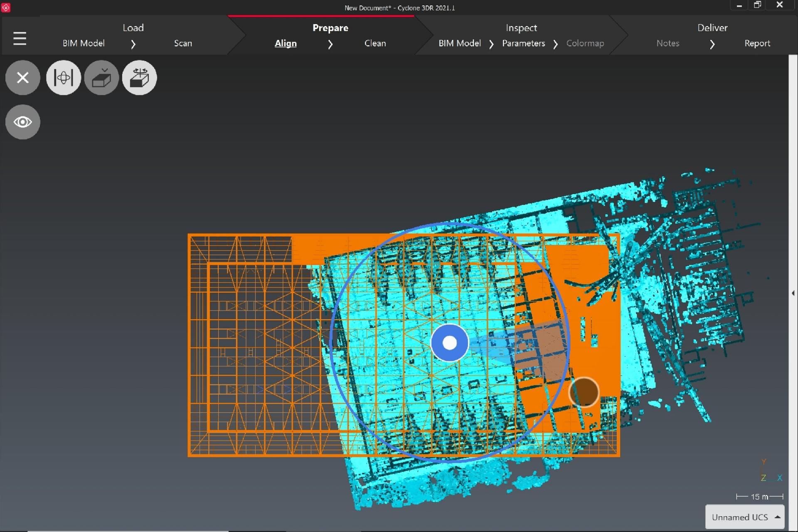Click the blue center pivot handle
Image resolution: width=798 pixels, height=532 pixels.
tap(450, 343)
